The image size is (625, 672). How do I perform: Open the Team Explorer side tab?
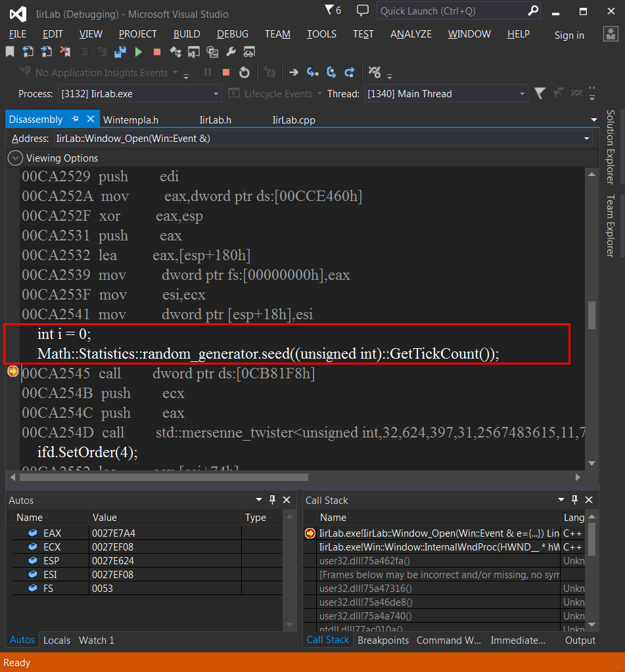pos(611,226)
